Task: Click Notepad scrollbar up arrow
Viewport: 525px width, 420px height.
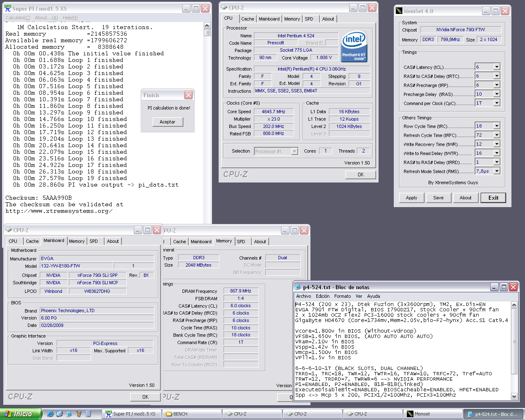Action: pos(514,305)
